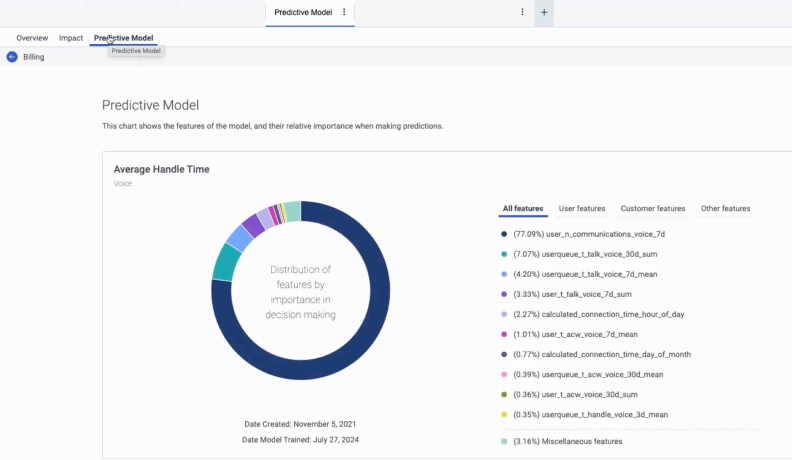The height and width of the screenshot is (460, 792).
Task: Filter legend by User features
Action: (581, 209)
